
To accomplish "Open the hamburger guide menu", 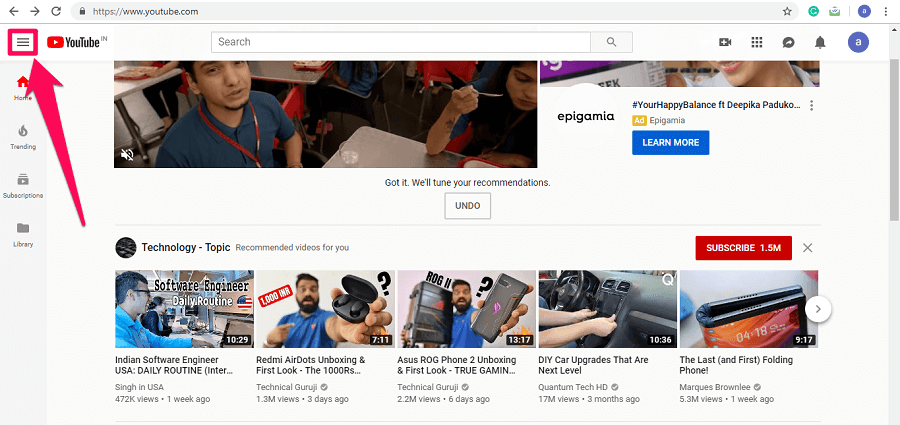I will click(24, 42).
